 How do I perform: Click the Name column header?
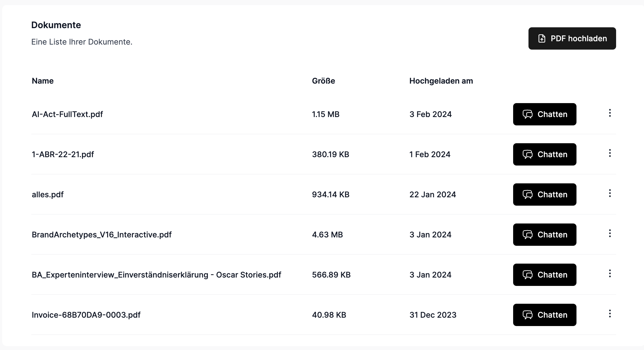(x=43, y=81)
